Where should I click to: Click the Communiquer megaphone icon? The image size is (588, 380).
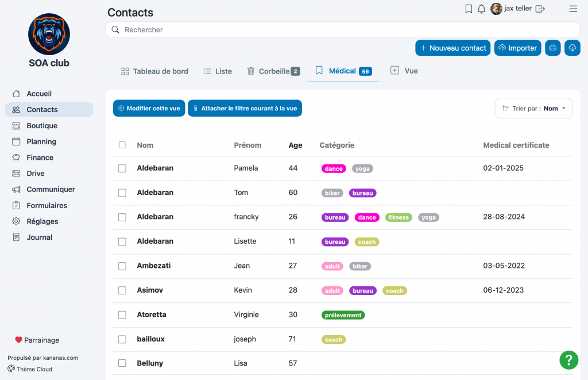point(16,189)
